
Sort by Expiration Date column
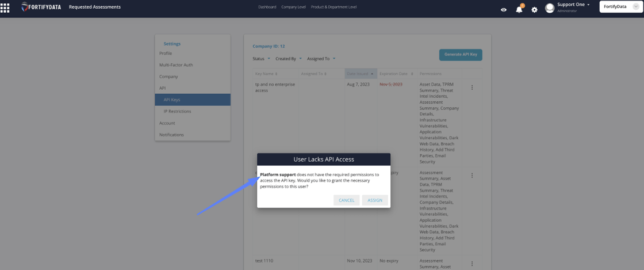coord(396,74)
